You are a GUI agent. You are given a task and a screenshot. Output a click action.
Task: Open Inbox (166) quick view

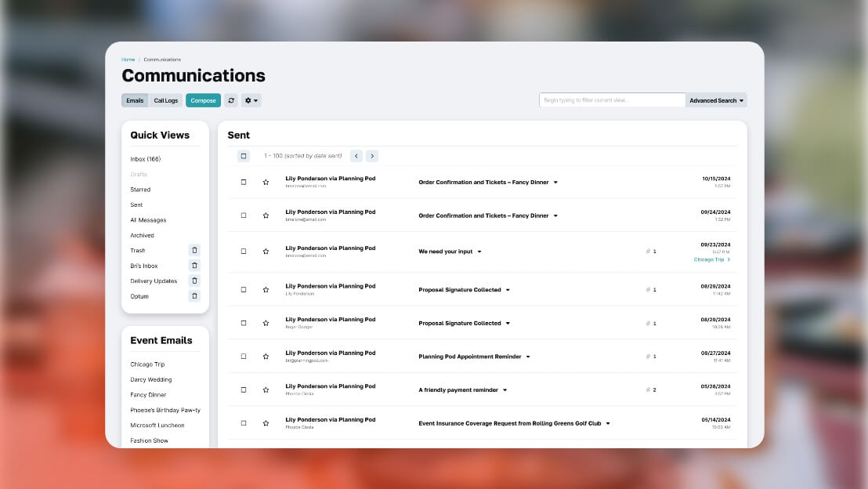(x=146, y=159)
